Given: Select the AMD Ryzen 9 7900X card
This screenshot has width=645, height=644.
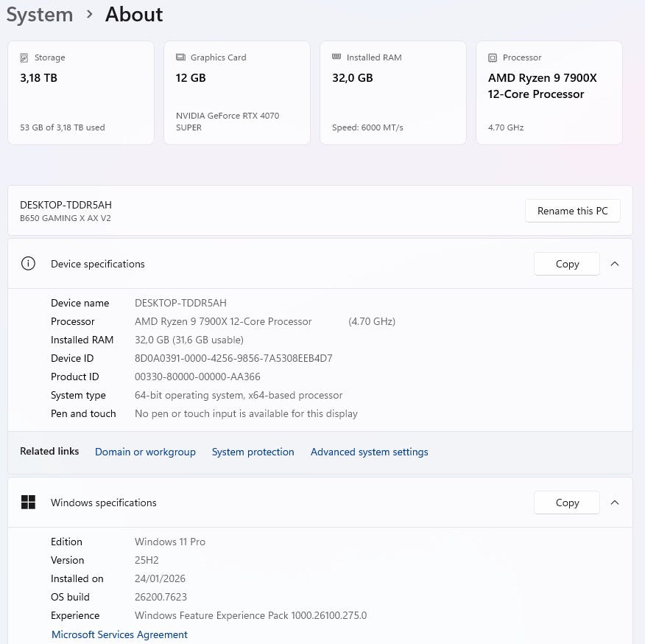Looking at the screenshot, I should 549,92.
